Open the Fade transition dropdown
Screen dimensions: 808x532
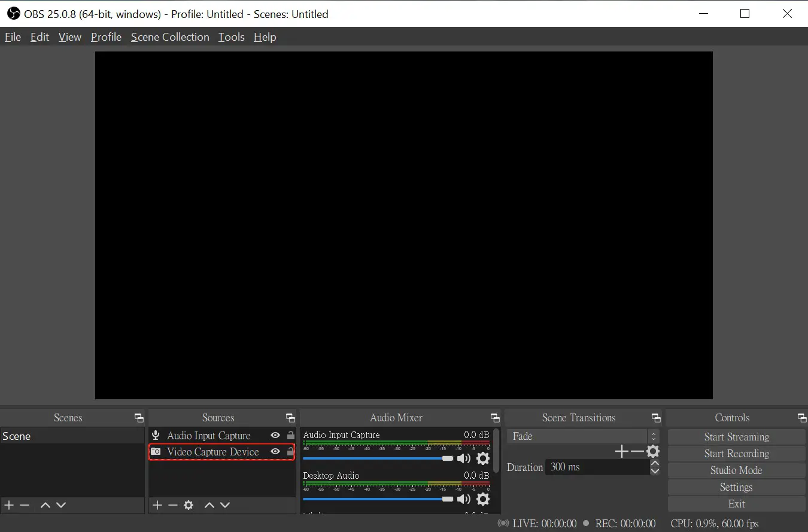[652, 436]
